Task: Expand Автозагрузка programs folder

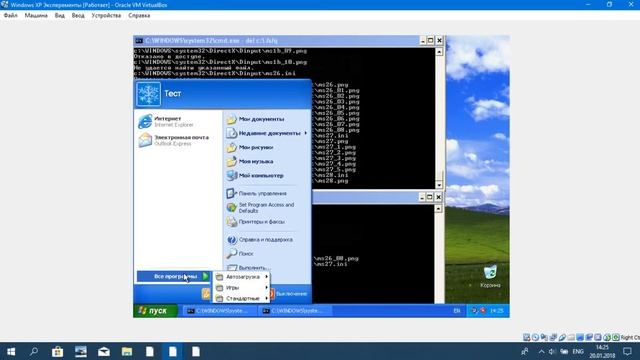Action: [242, 277]
